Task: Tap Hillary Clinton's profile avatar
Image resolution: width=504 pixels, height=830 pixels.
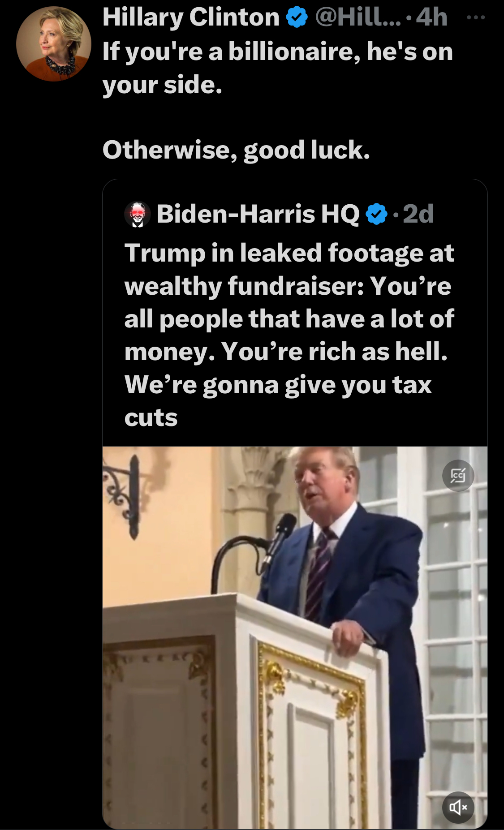Action: click(x=54, y=44)
